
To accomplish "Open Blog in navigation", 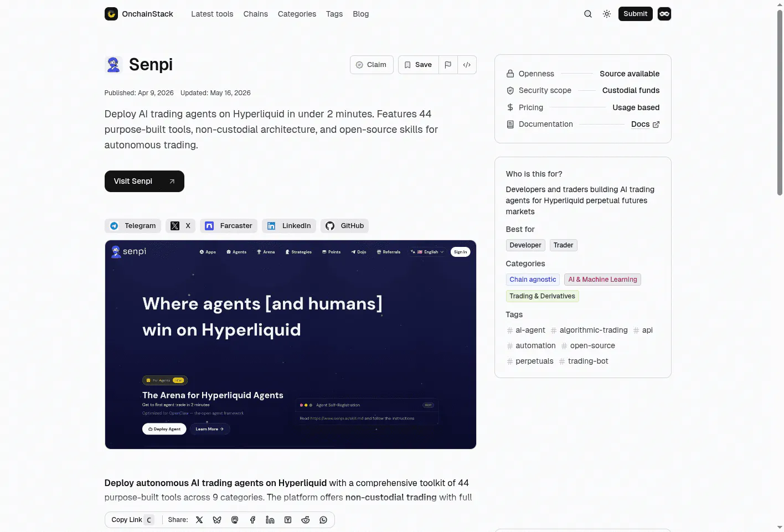I will [361, 14].
